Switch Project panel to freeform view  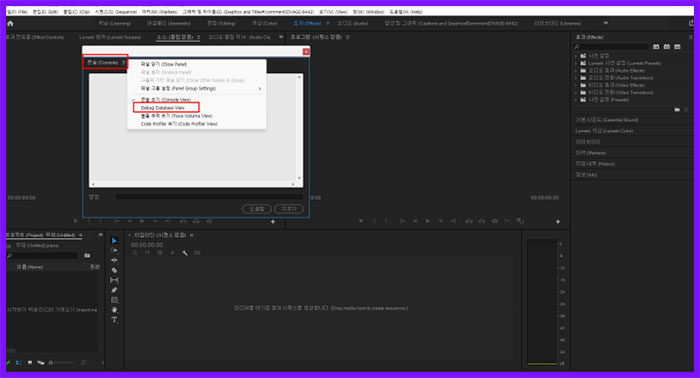pyautogui.click(x=41, y=362)
